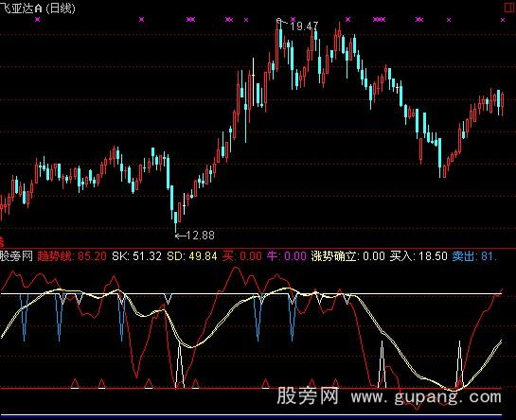Click the 飞亚达A stock title

click(x=21, y=8)
